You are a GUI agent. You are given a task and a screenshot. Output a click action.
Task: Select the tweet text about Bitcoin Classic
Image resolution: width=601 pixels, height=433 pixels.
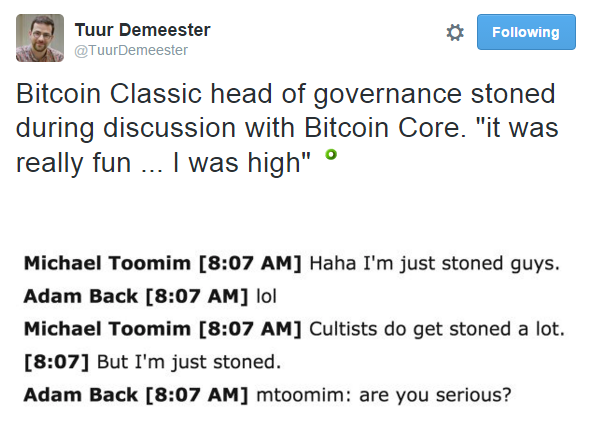287,128
